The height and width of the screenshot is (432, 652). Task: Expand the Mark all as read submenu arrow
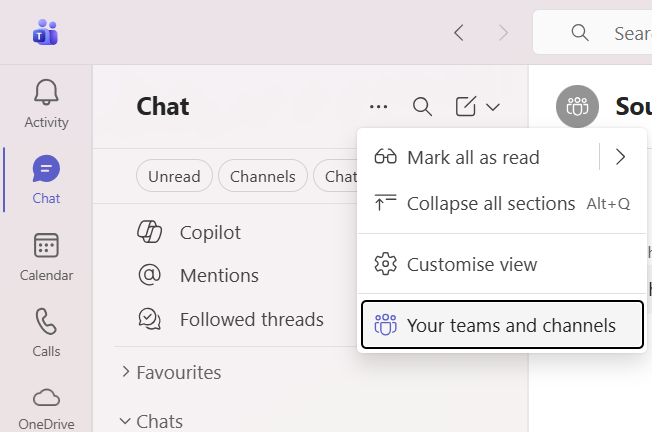coord(621,157)
